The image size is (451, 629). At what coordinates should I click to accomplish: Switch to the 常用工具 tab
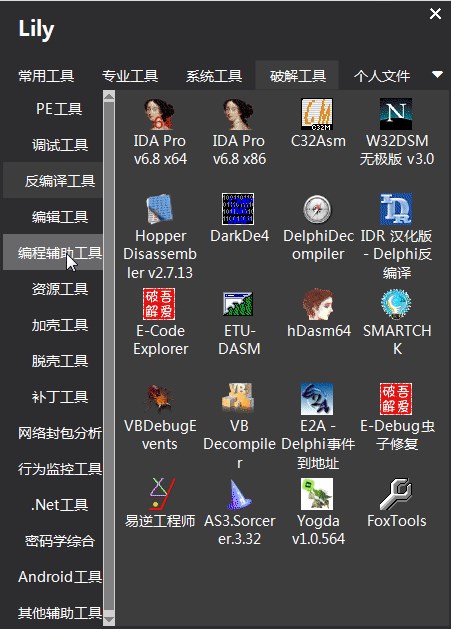coord(46,75)
